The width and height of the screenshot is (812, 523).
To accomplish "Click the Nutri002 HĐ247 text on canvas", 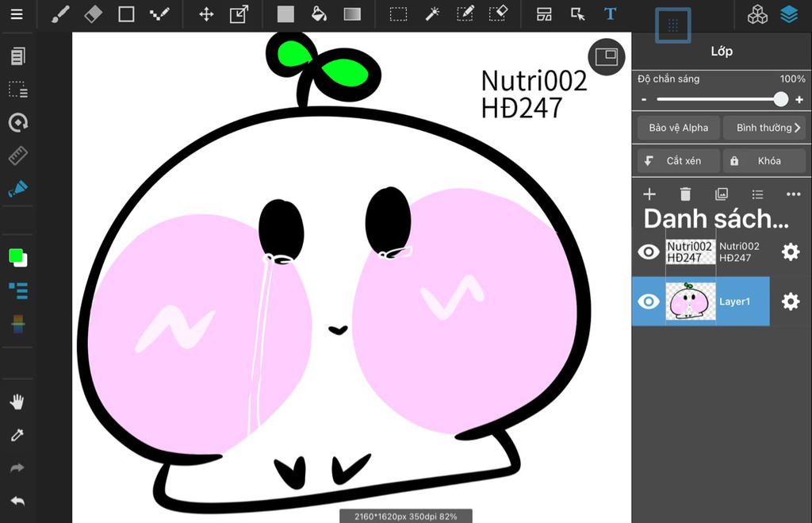I will [x=534, y=94].
